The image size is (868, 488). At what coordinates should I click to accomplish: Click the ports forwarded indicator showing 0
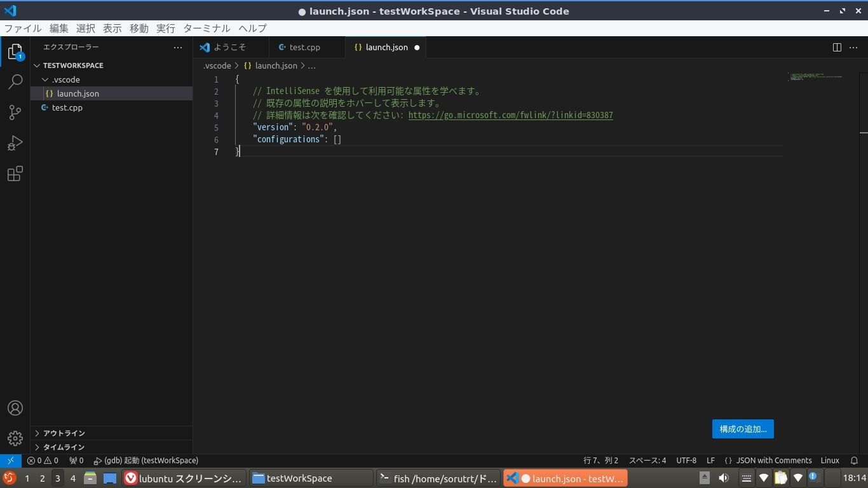pos(76,461)
